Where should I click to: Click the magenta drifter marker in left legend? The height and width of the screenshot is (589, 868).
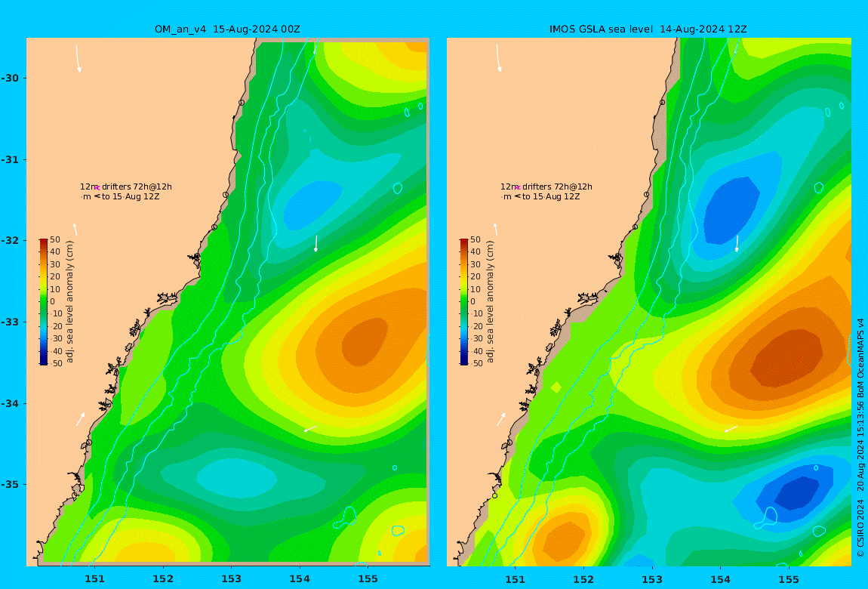pos(97,188)
